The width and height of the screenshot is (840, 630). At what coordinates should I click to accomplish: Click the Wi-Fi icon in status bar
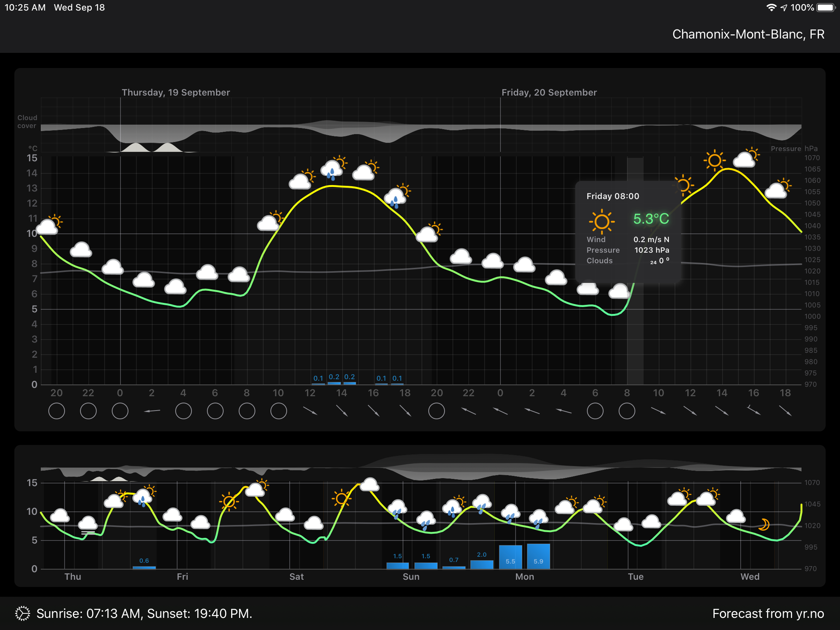coord(771,8)
